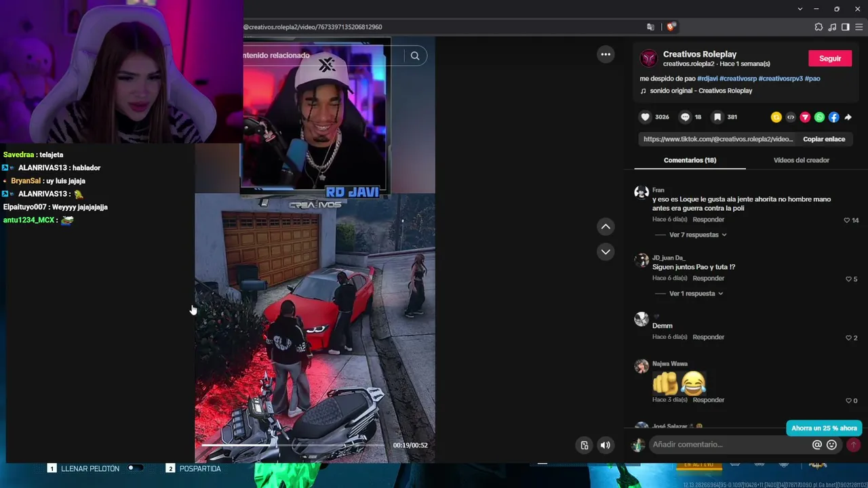
Task: Click the Seguir follow button
Action: pos(830,59)
